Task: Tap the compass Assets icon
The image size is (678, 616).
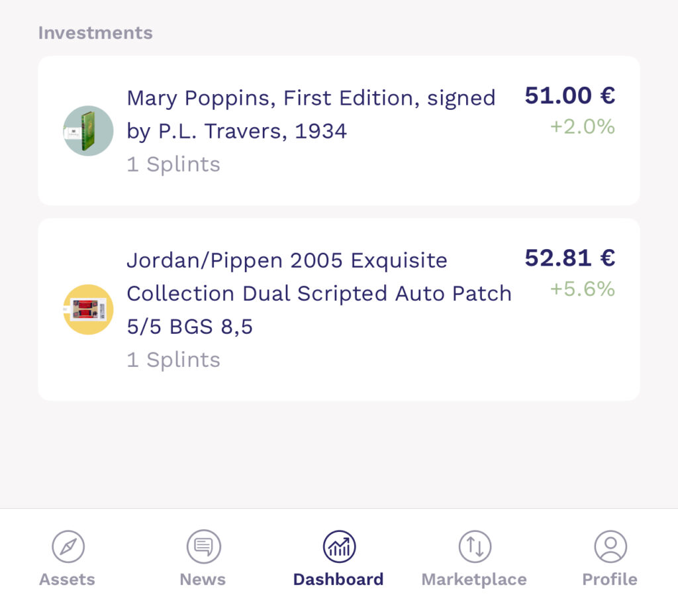Action: point(68,547)
